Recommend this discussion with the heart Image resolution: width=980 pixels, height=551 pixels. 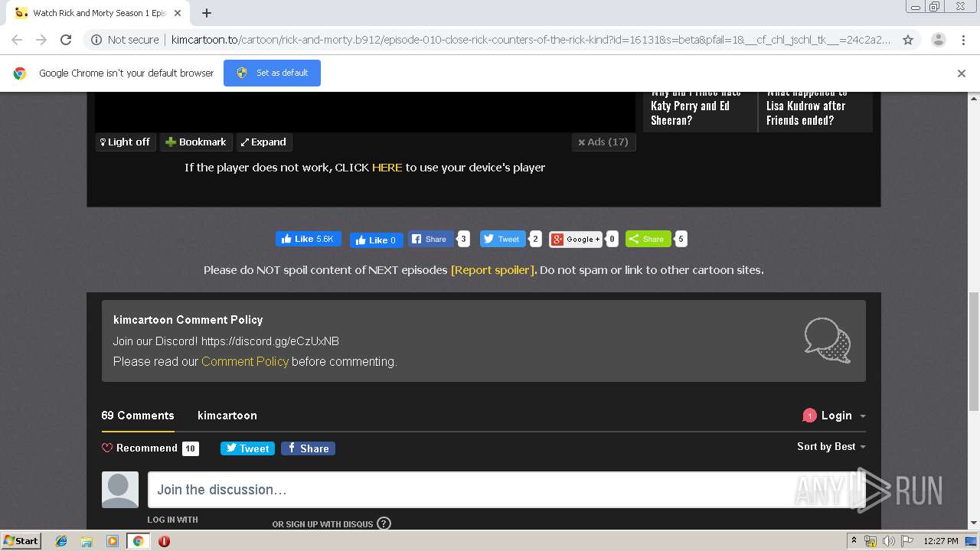pyautogui.click(x=140, y=448)
